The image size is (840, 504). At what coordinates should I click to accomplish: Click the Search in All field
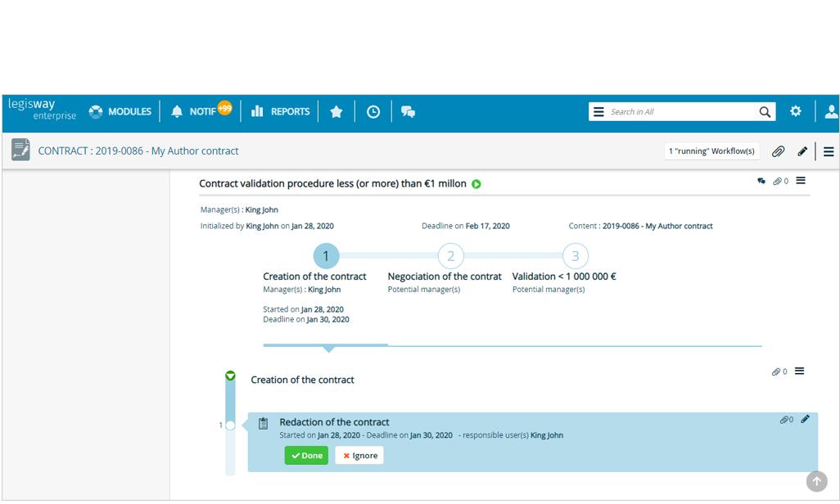(680, 112)
